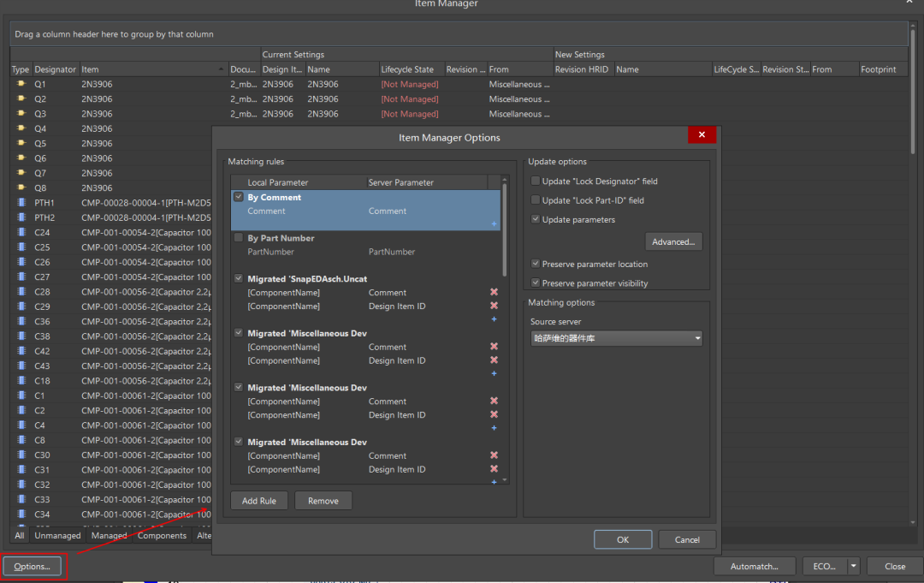Click the Automatch button
Screen dimensions: 924x583
[x=755, y=566]
